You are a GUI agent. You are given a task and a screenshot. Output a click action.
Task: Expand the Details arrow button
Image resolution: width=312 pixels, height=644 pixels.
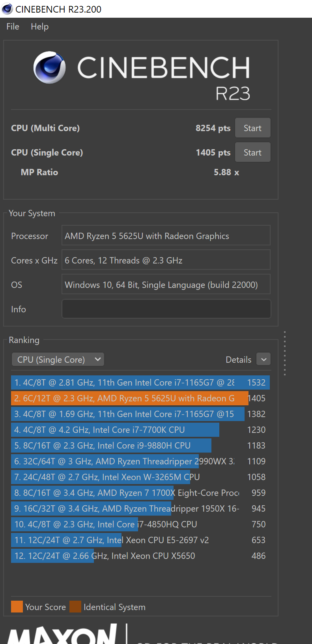click(263, 359)
